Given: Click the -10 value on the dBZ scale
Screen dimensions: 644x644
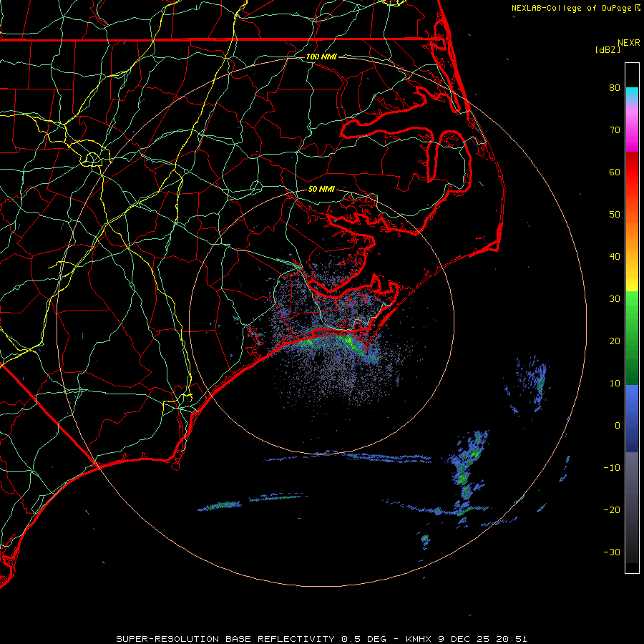Looking at the screenshot, I should (x=612, y=467).
